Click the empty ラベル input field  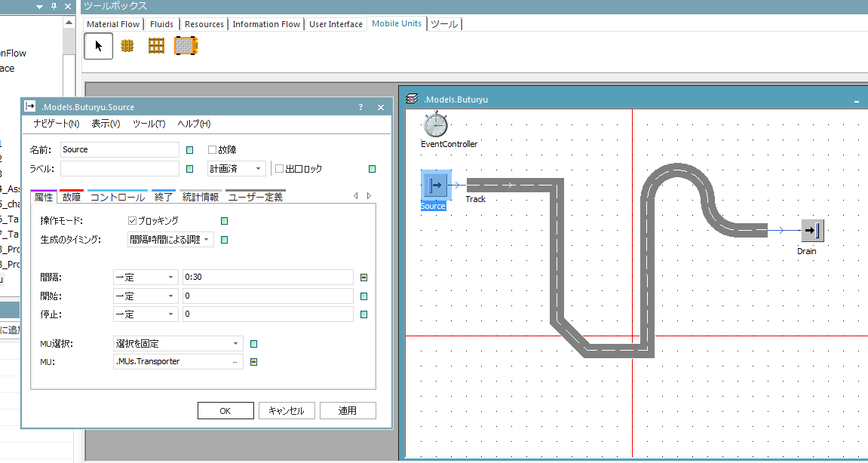click(120, 168)
